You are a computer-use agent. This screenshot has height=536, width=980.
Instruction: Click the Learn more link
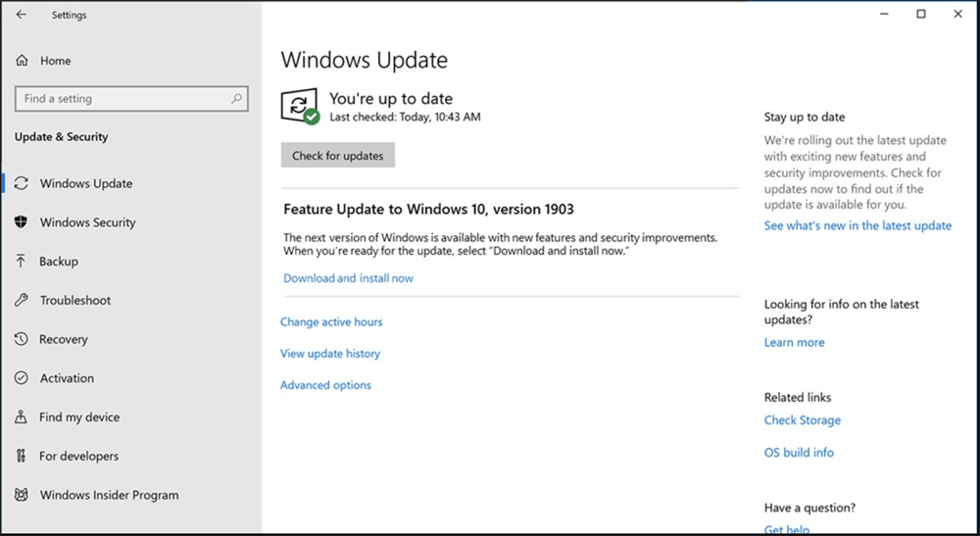[795, 342]
